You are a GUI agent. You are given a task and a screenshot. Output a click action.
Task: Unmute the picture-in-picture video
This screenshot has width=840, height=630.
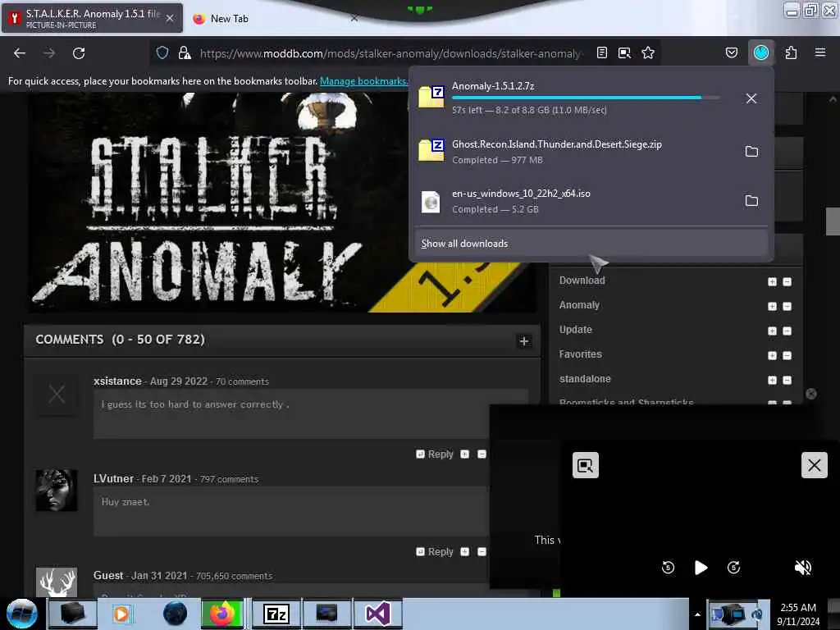802,568
